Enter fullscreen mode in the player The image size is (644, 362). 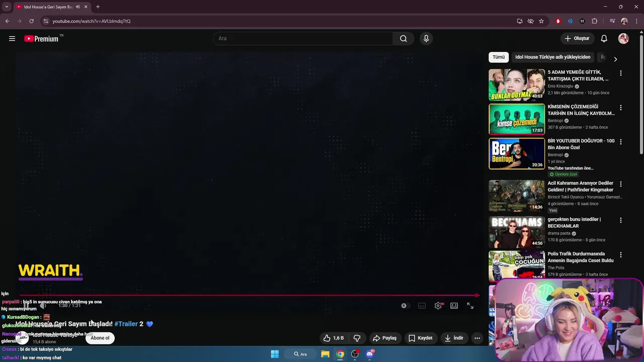[x=470, y=306]
